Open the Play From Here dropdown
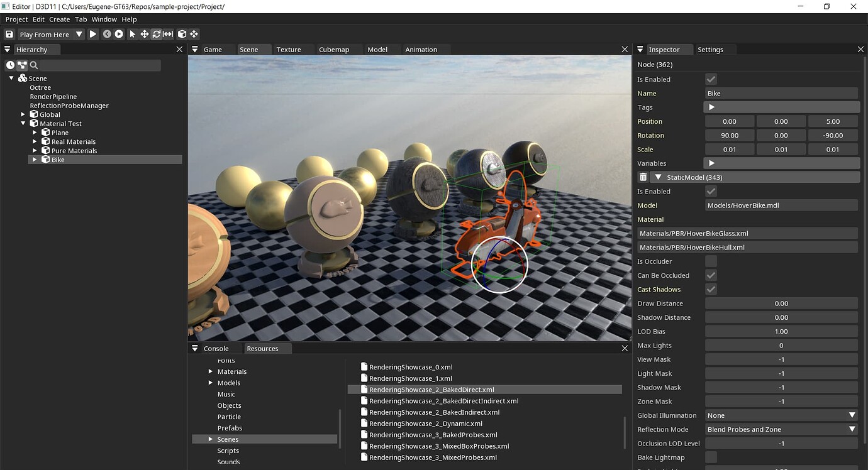 [51, 35]
